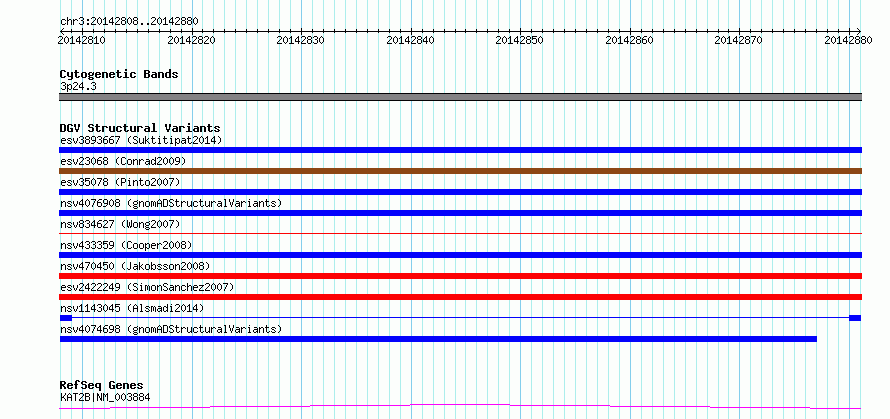Click ruler position 20142810
The height and width of the screenshot is (419, 890).
pyautogui.click(x=82, y=40)
